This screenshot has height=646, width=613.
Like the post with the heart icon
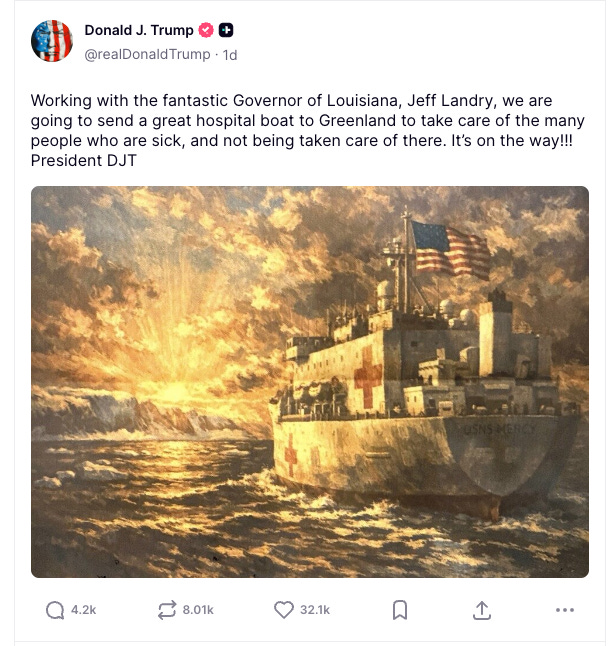pos(284,610)
